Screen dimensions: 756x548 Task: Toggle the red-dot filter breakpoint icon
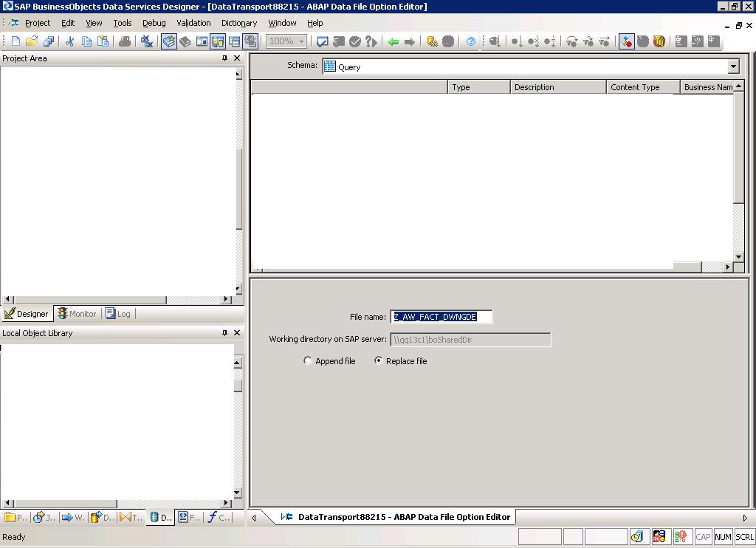point(626,41)
